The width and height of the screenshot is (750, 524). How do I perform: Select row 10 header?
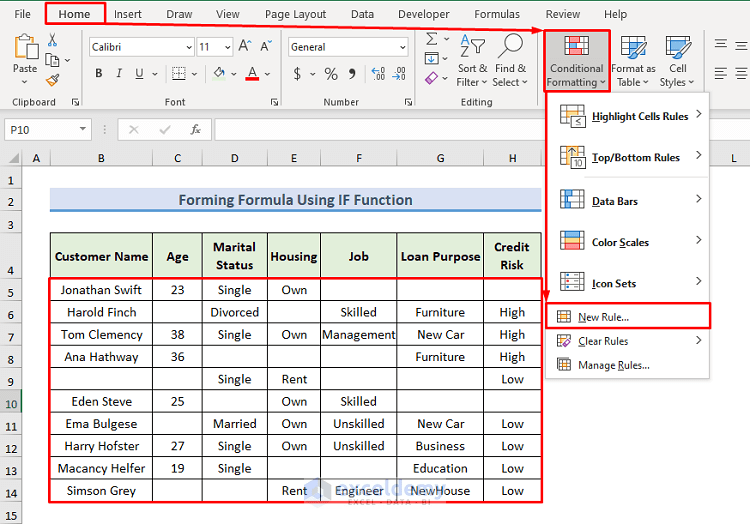click(x=11, y=404)
